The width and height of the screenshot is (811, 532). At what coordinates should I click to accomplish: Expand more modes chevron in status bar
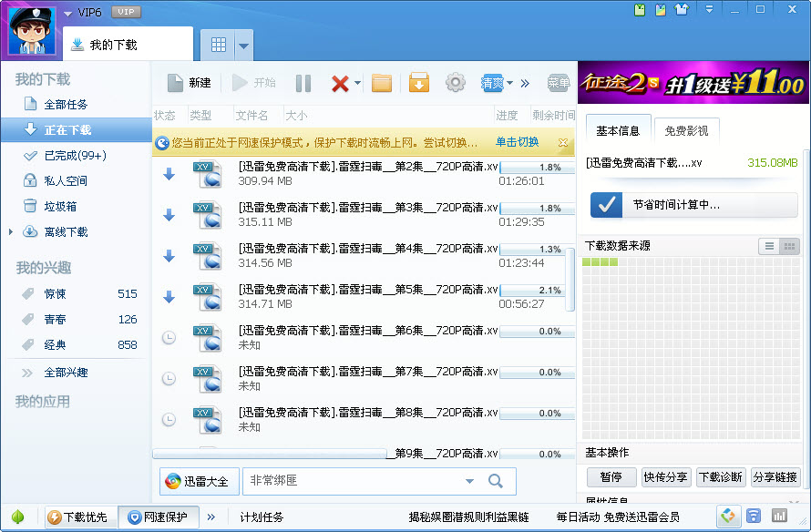[x=211, y=517]
